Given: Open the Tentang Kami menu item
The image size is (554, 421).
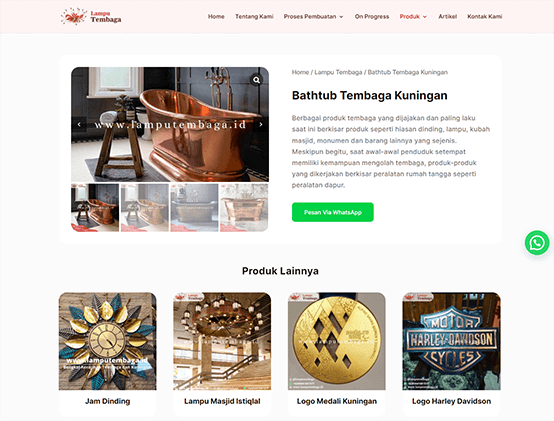Looking at the screenshot, I should [254, 17].
